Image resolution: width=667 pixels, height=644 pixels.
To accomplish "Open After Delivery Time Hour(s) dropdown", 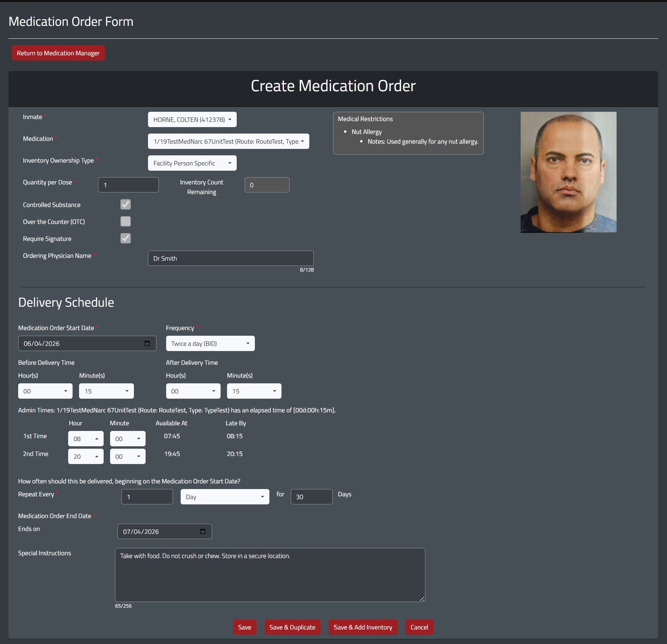I will [193, 391].
